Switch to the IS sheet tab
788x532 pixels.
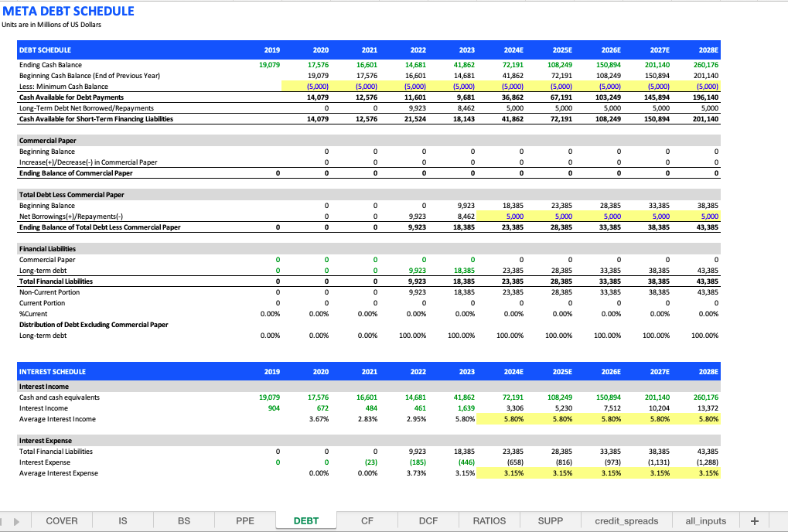(x=123, y=521)
